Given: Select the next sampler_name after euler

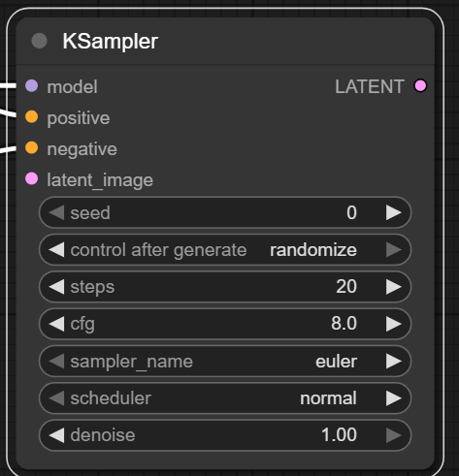Looking at the screenshot, I should pyautogui.click(x=393, y=361).
